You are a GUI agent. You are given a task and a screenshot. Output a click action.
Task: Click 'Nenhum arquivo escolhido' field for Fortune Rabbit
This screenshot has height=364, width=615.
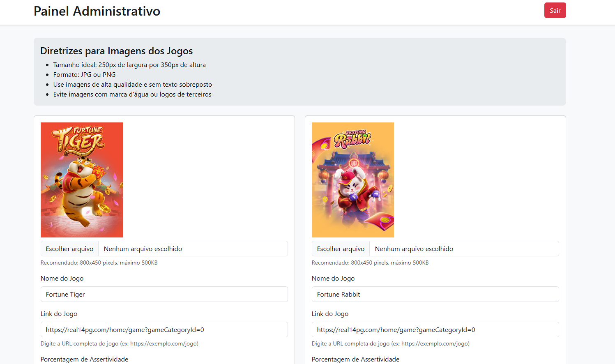pyautogui.click(x=464, y=249)
